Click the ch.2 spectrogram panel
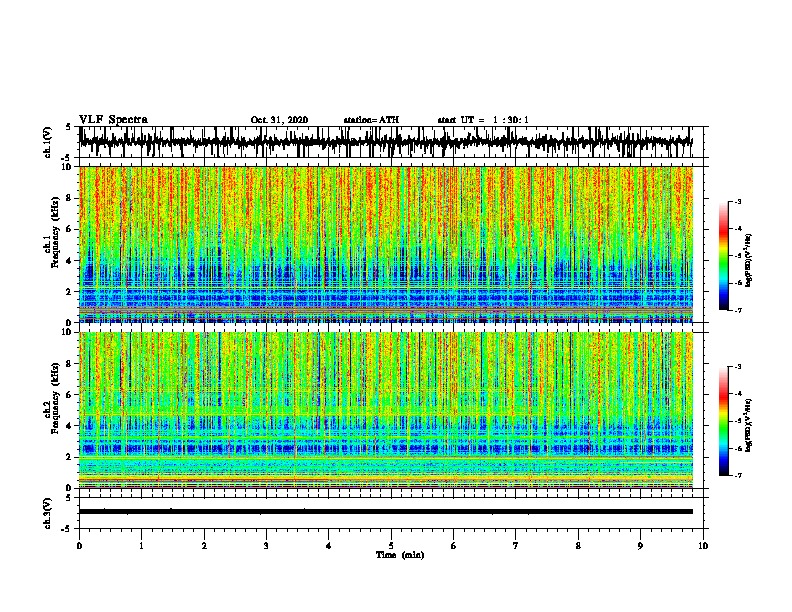Viewport: 792px width, 612px height. pos(386,410)
